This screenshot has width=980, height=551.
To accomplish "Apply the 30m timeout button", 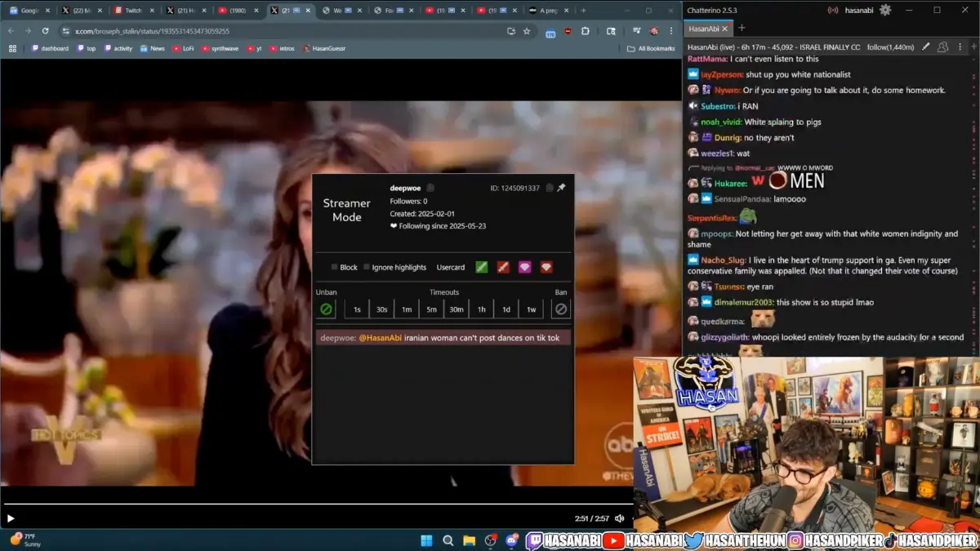I will tap(456, 309).
